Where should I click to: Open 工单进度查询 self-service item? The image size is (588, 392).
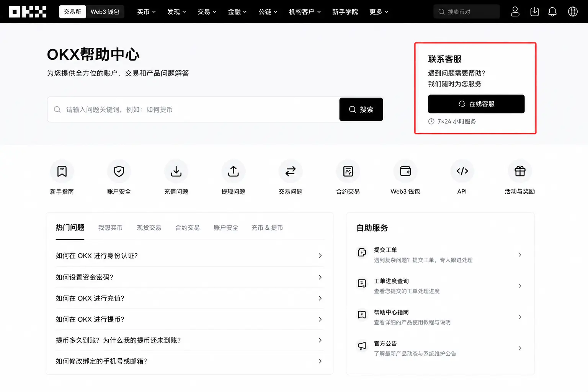[x=440, y=286]
